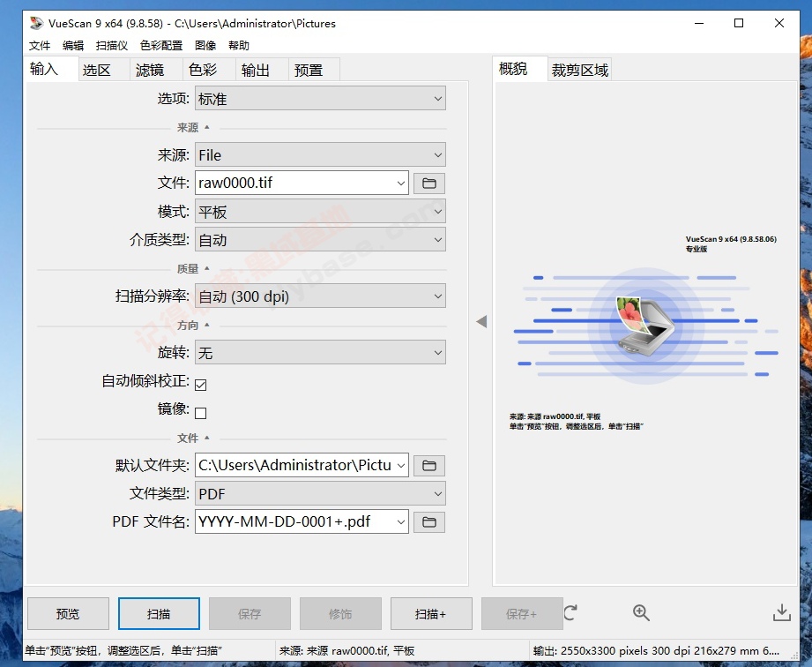Collapse the 质量 section header

tap(193, 268)
